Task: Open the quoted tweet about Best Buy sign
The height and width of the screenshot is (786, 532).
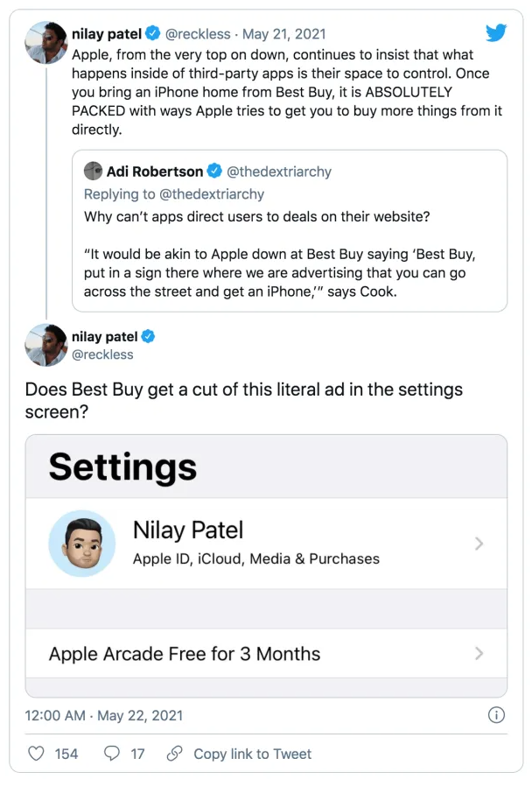Action: (x=290, y=230)
